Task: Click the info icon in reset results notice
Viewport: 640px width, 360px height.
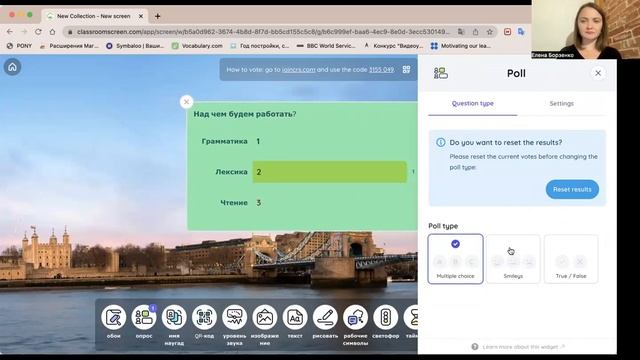Action: (441, 142)
